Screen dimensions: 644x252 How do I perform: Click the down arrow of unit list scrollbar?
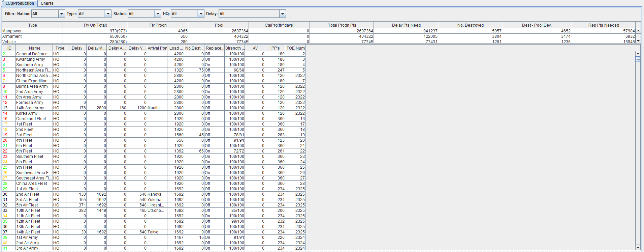pyautogui.click(x=638, y=248)
